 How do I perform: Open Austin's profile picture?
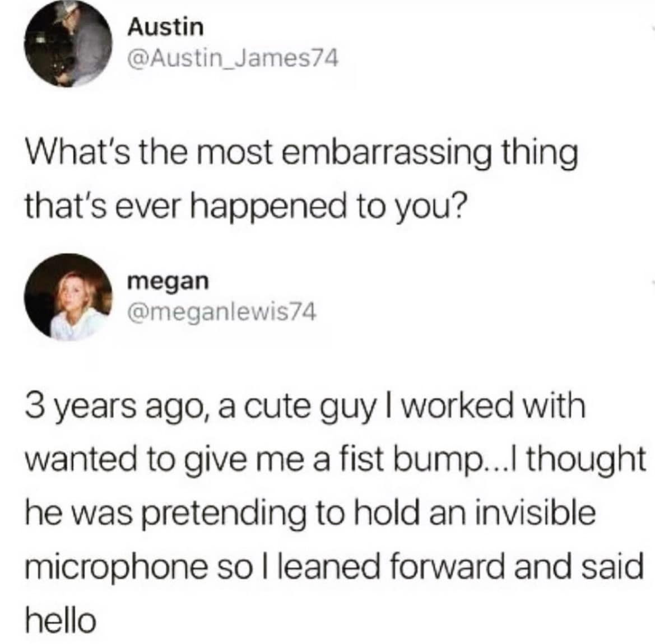pos(68,44)
